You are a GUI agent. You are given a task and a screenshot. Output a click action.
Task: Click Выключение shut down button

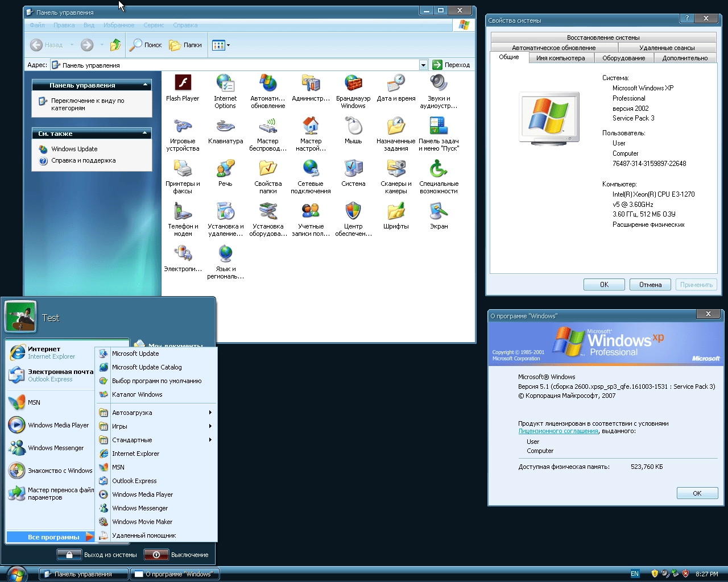tap(176, 555)
